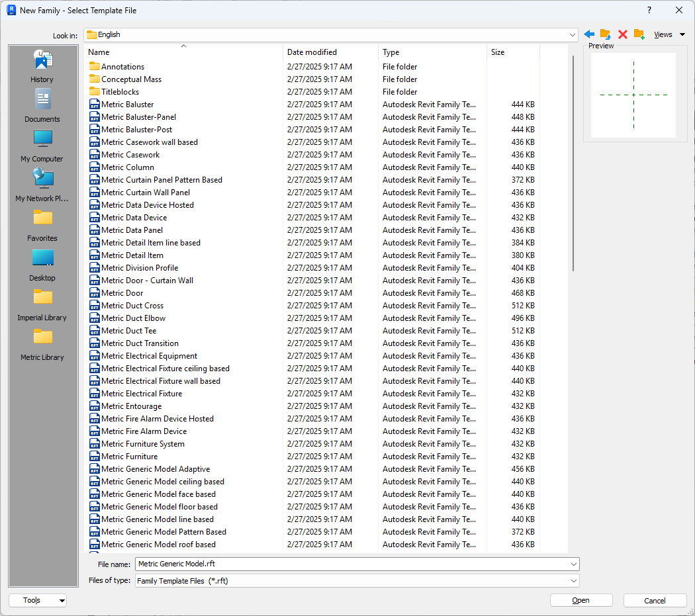The height and width of the screenshot is (616, 695).
Task: Click the Help question mark button
Action: [649, 10]
